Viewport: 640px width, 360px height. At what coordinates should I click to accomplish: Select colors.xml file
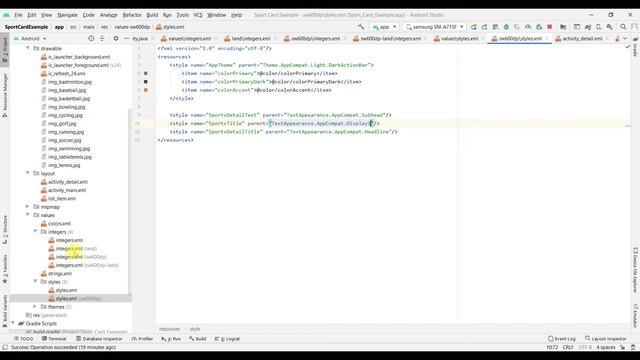tap(56, 223)
